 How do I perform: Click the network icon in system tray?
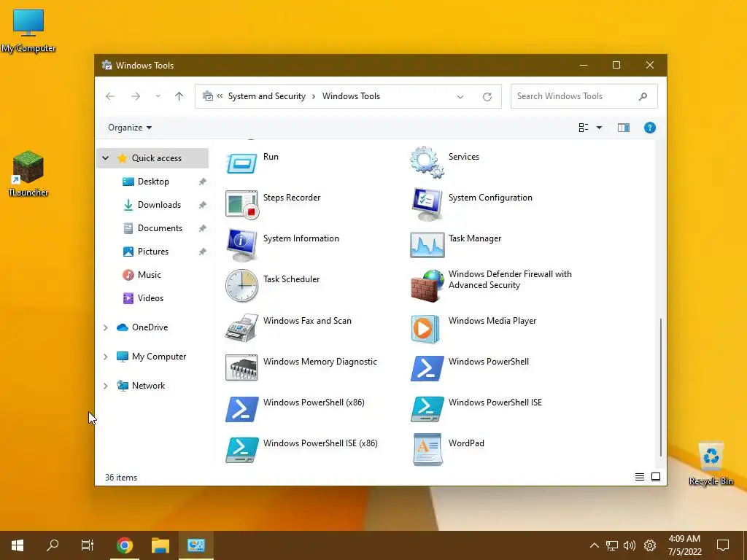(x=612, y=545)
